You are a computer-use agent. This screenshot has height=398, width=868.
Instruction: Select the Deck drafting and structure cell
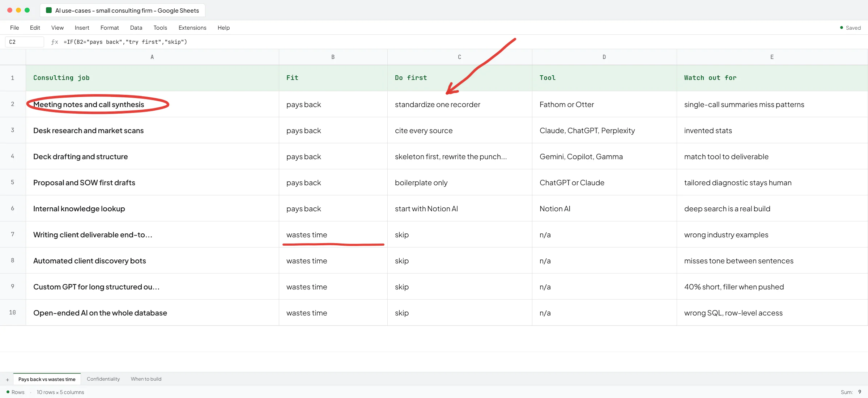[152, 156]
